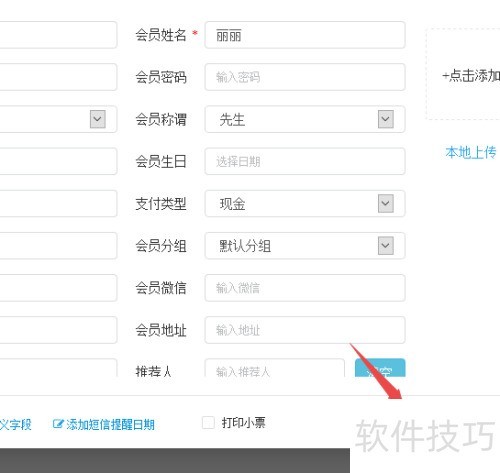Image resolution: width=500 pixels, height=473 pixels.
Task: Open 添加短信提醒日期 link
Action: click(x=110, y=424)
